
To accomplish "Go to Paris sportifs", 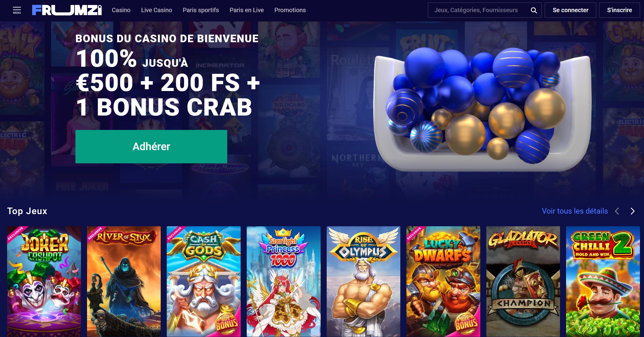I will pos(201,10).
